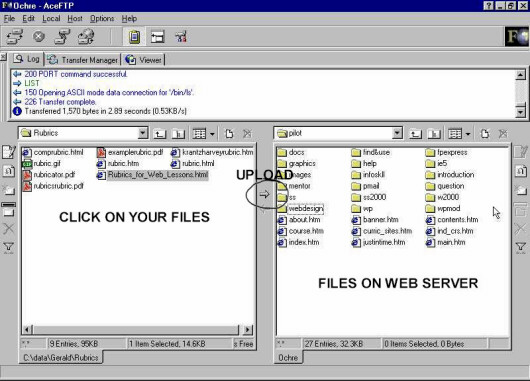Click remote pane new file icon
This screenshot has width=530, height=381.
coord(485,134)
